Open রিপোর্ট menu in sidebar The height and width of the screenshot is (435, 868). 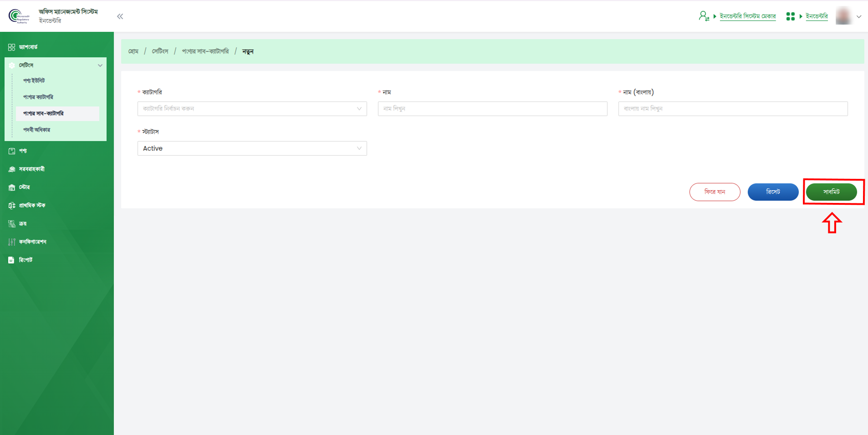(26, 260)
